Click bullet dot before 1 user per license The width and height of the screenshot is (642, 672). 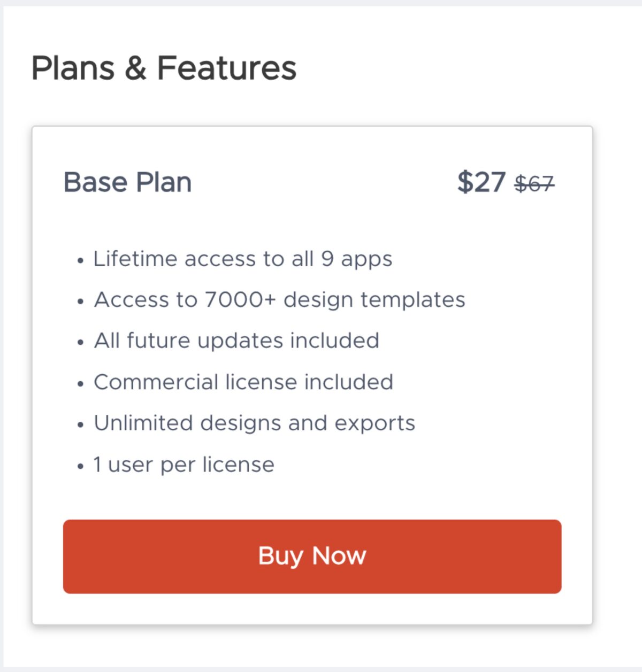pyautogui.click(x=80, y=467)
